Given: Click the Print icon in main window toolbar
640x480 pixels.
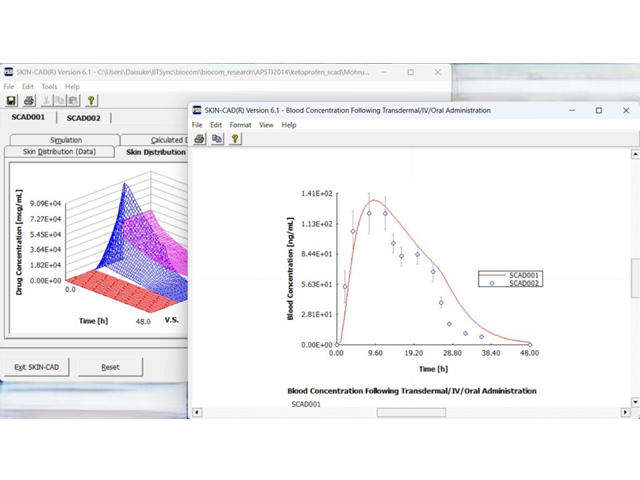Looking at the screenshot, I should pos(29,100).
